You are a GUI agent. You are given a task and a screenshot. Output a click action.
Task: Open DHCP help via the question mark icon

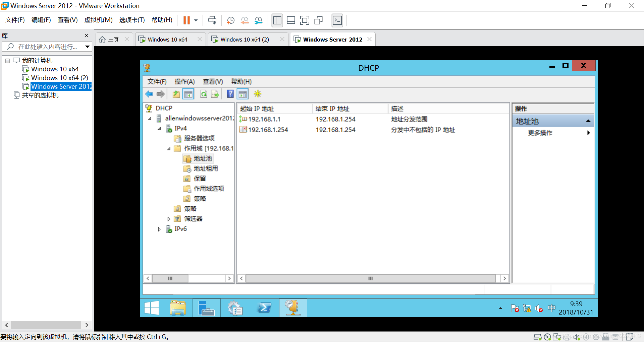click(230, 94)
